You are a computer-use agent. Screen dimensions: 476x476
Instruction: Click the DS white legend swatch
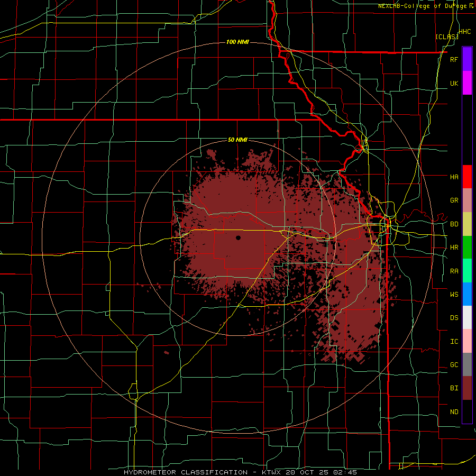[467, 317]
